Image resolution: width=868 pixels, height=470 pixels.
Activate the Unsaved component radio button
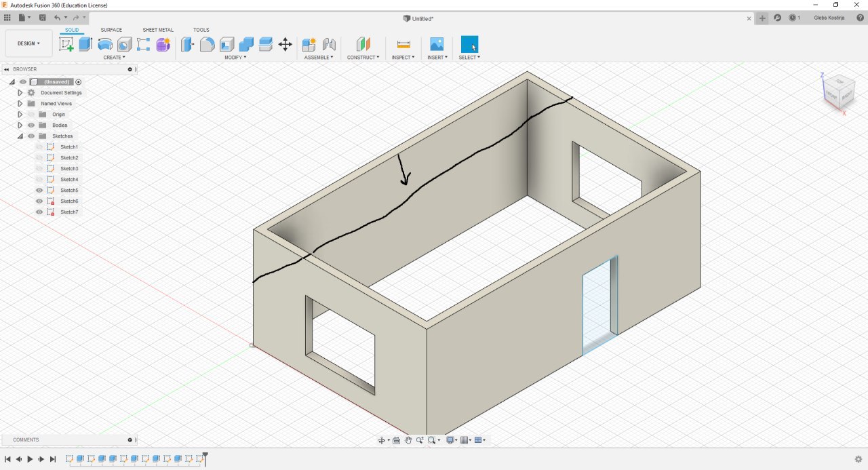pos(79,81)
